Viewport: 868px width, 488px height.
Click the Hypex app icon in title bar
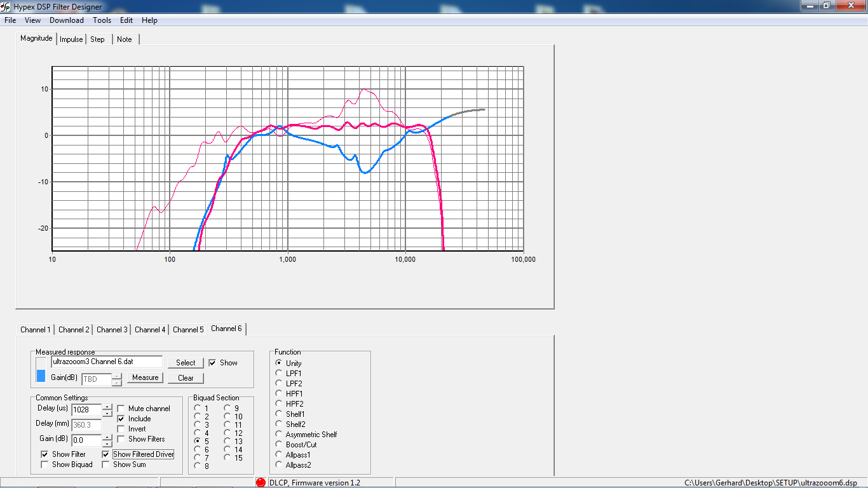coord(6,7)
